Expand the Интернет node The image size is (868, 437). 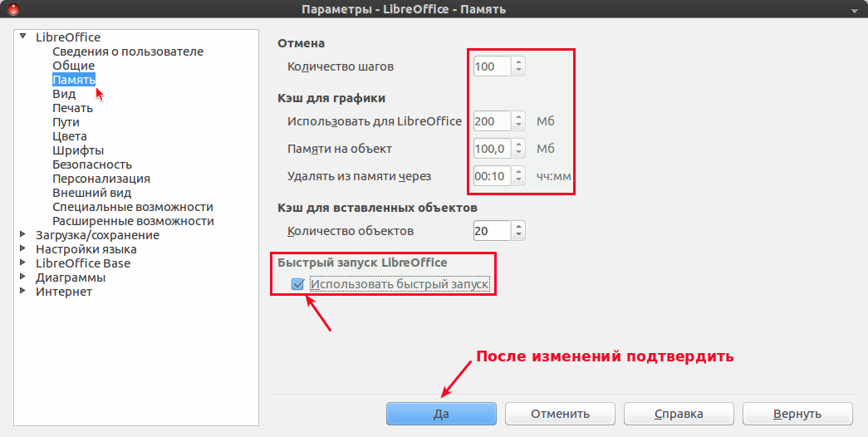coord(22,291)
